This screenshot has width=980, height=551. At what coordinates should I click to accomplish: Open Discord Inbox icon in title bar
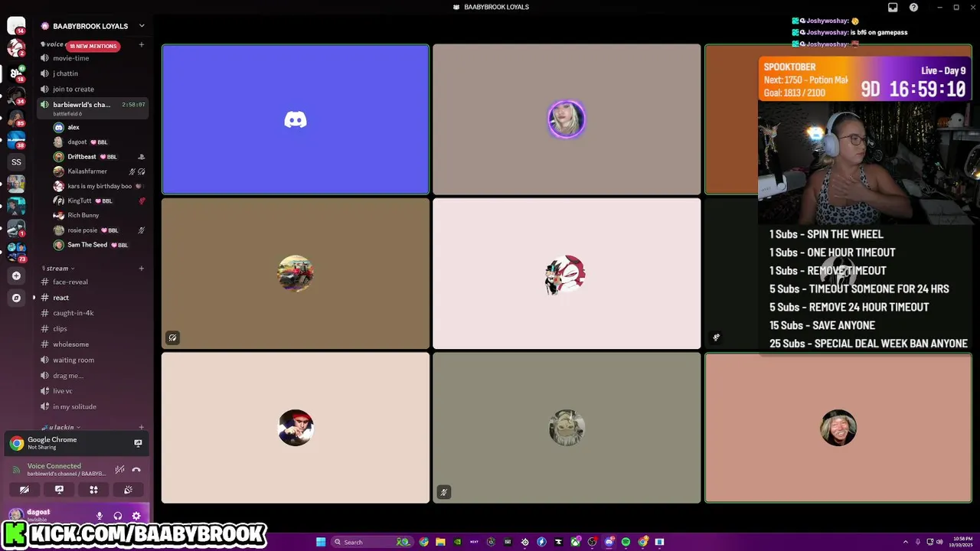(x=893, y=7)
